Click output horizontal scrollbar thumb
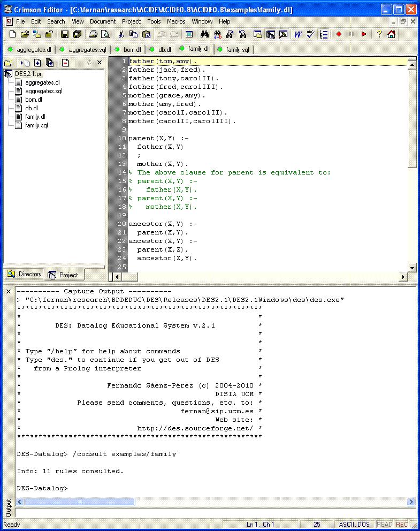This screenshot has height=531, width=420. [x=80, y=502]
